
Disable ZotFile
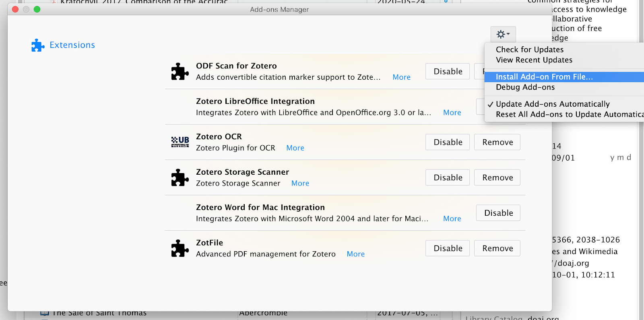[448, 248]
